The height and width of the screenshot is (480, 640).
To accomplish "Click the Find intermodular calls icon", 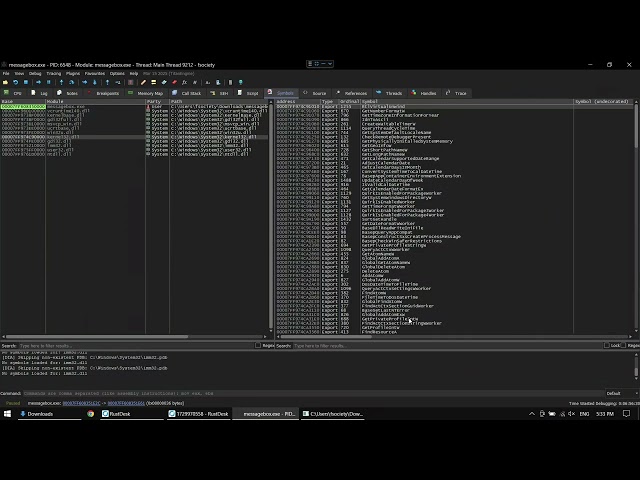I will click(x=218, y=82).
